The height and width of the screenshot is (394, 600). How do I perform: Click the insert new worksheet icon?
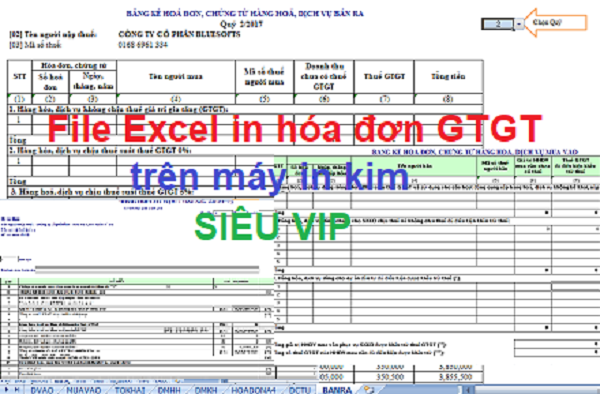click(x=369, y=389)
